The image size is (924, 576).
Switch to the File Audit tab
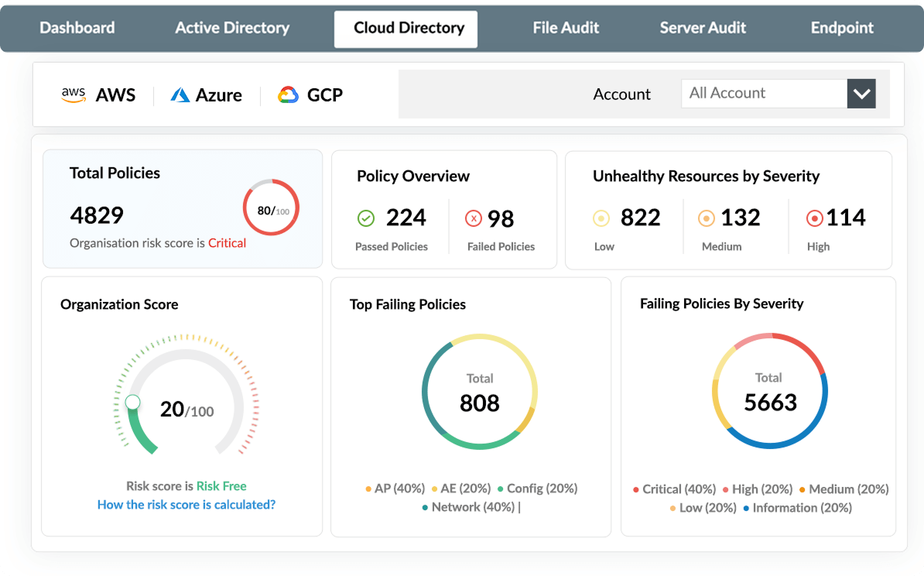coord(566,28)
